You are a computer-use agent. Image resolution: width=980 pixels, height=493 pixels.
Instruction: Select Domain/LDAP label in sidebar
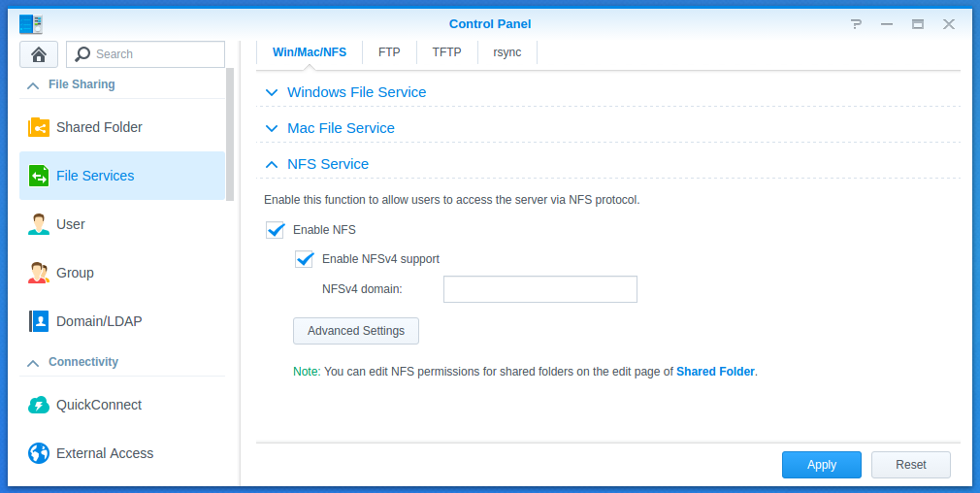(x=99, y=321)
